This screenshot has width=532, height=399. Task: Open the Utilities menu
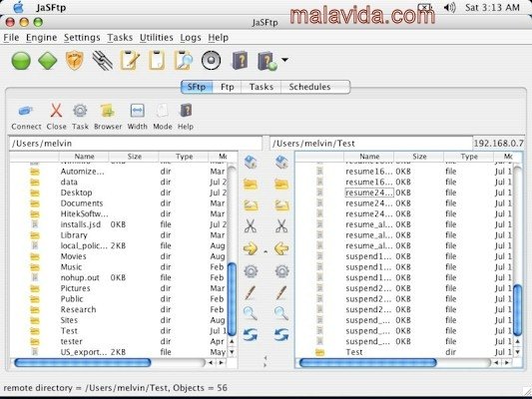pos(157,38)
